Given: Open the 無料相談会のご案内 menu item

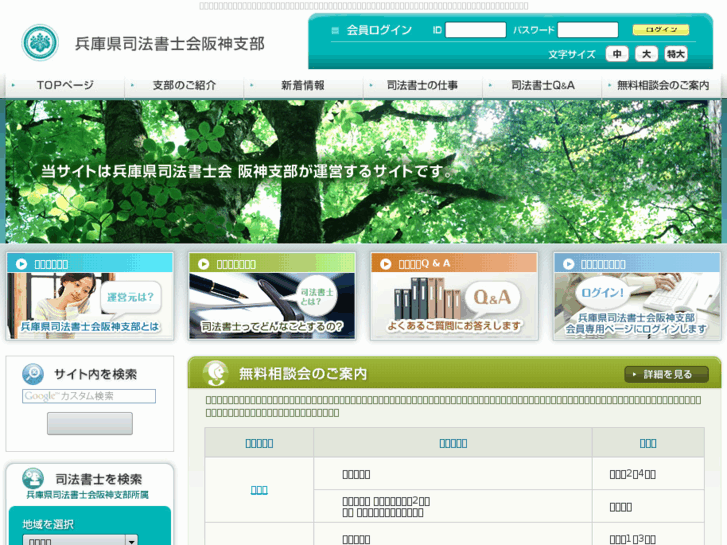Looking at the screenshot, I should click(663, 85).
